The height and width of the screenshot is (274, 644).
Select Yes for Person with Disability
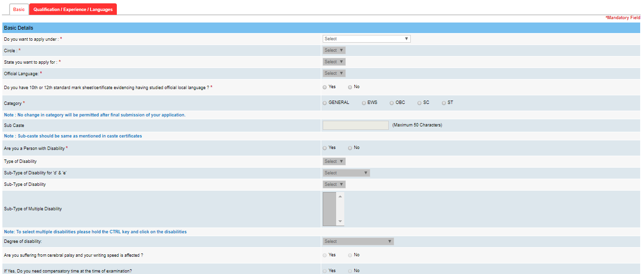pyautogui.click(x=325, y=148)
